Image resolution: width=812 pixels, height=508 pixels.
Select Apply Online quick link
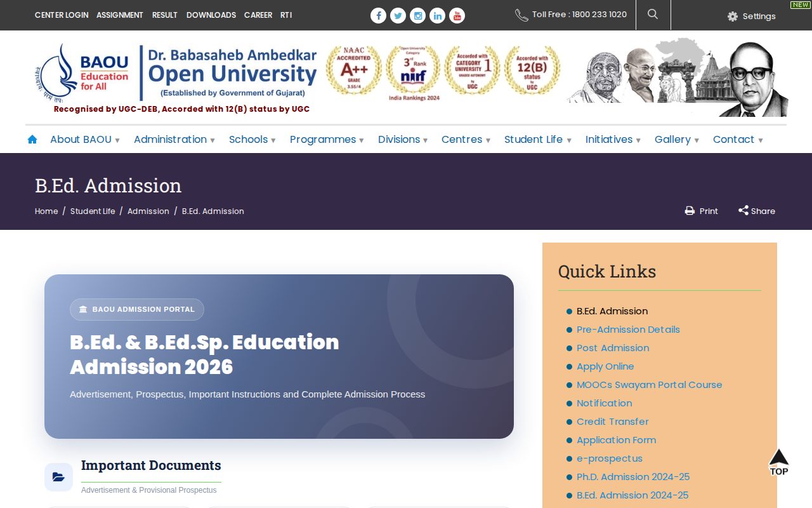click(605, 366)
